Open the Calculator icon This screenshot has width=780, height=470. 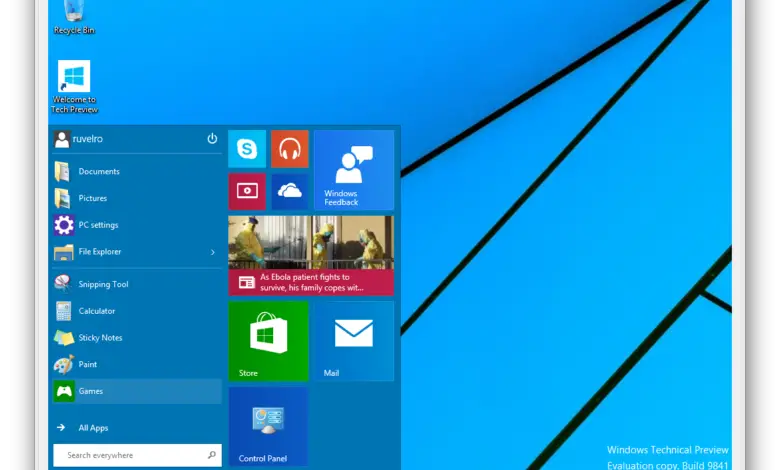pos(63,311)
